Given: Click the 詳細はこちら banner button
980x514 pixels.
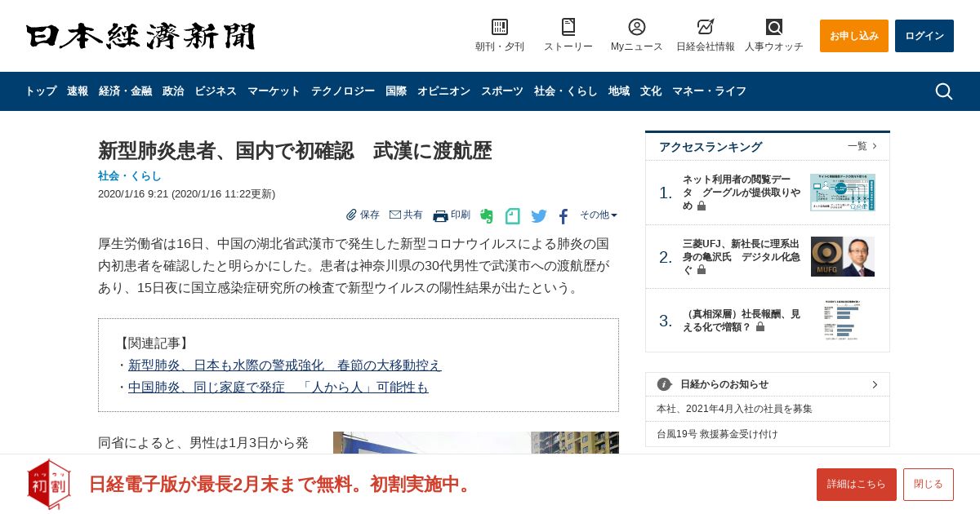Looking at the screenshot, I should (x=857, y=485).
